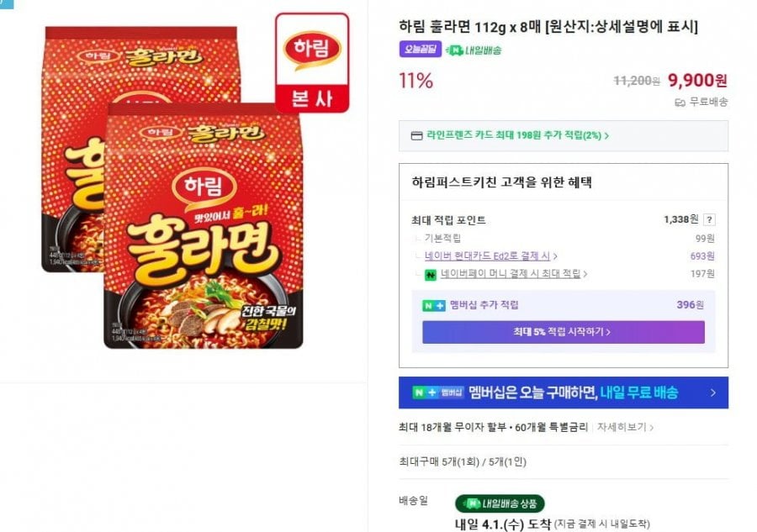Image resolution: width=757 pixels, height=532 pixels.
Task: Click the card icon before 라인프렌즈 카드
Action: click(x=416, y=135)
